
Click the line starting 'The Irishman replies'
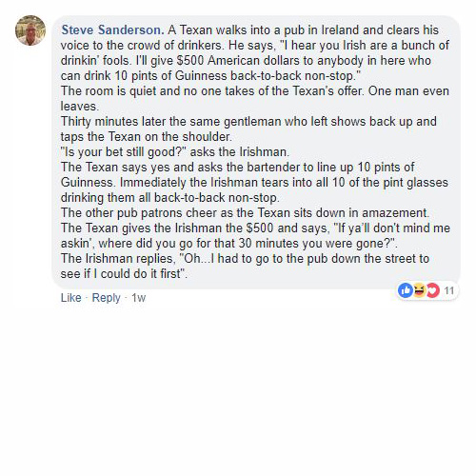pos(245,259)
